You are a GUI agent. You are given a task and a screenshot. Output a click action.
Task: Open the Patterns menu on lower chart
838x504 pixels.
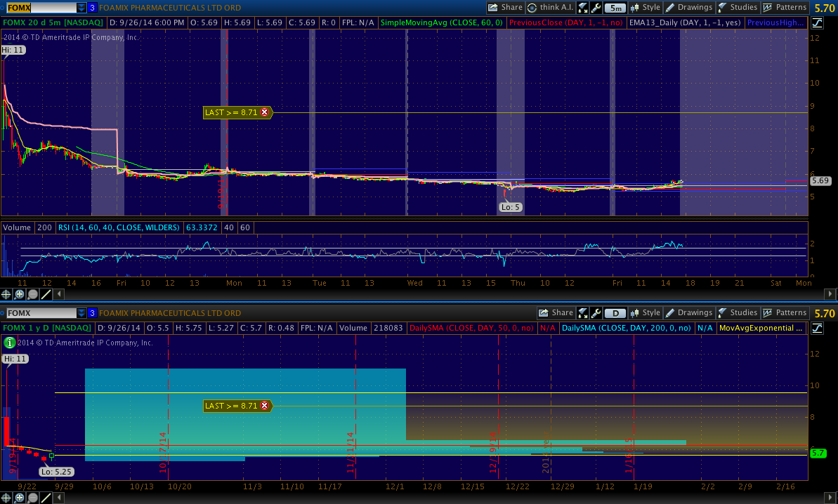tap(785, 313)
